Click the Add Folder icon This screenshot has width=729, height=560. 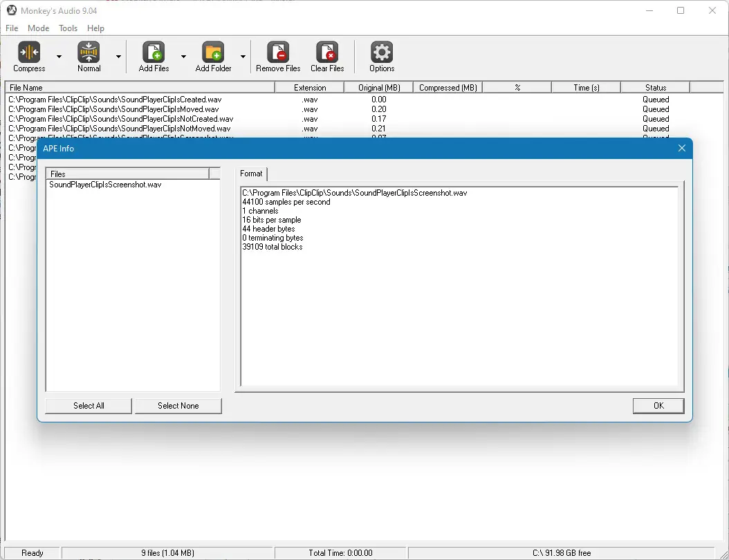tap(213, 52)
